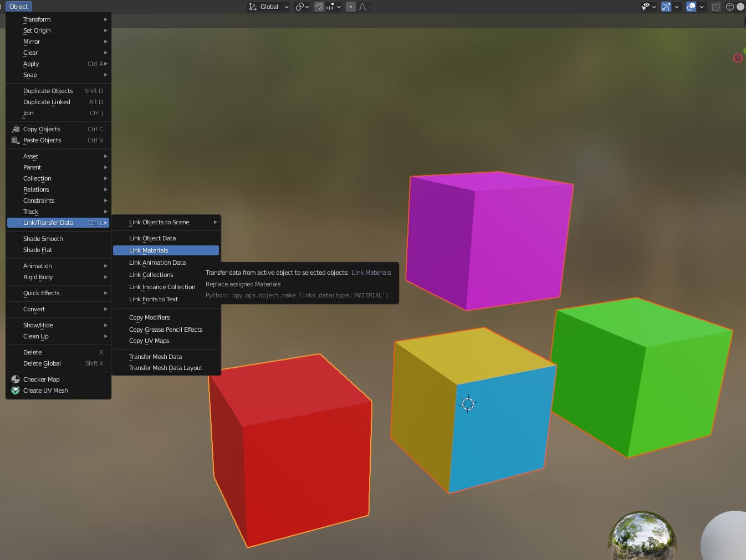Image resolution: width=746 pixels, height=560 pixels.
Task: Choose Link Animation Data
Action: coord(166,263)
